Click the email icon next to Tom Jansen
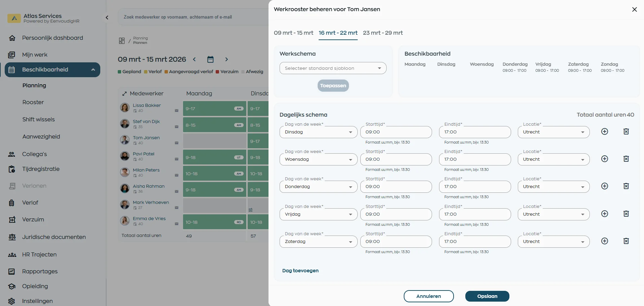This screenshot has width=644, height=306. (x=177, y=143)
